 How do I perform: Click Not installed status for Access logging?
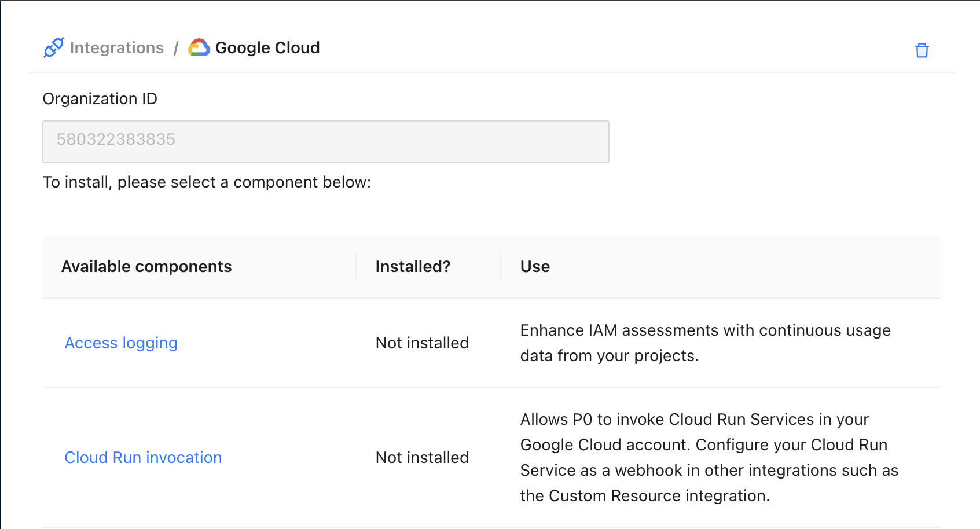click(422, 343)
